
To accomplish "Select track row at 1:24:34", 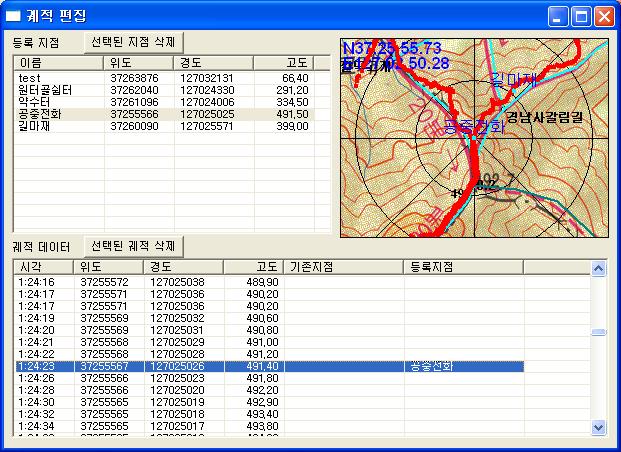I will (270, 426).
